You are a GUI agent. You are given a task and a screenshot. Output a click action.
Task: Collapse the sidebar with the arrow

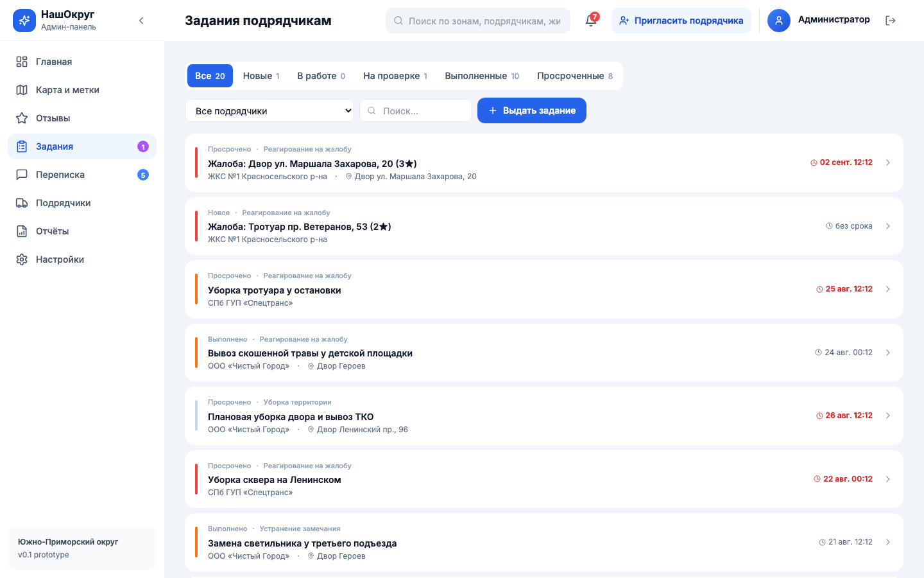pos(141,21)
